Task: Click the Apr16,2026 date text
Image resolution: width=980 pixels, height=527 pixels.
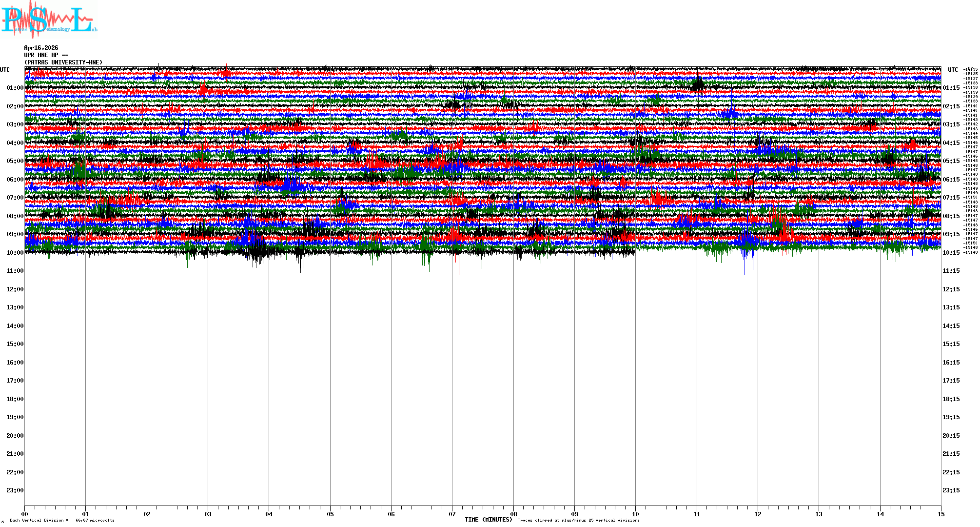Action: [41, 48]
